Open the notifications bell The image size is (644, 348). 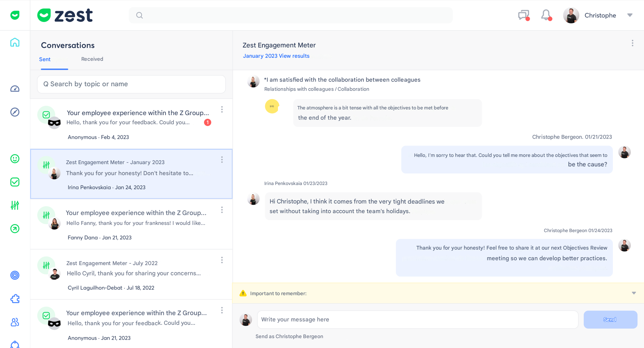coord(546,15)
